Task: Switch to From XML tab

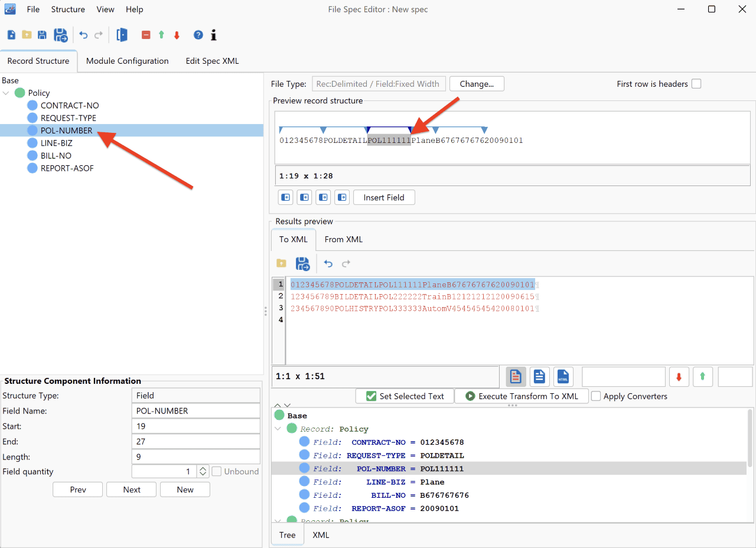Action: pyautogui.click(x=344, y=239)
